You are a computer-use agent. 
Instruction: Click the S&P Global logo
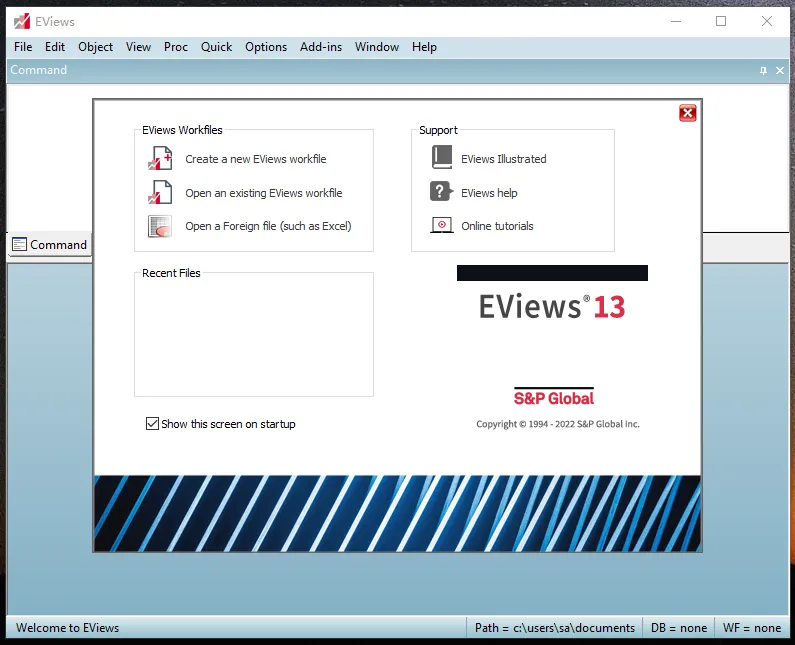point(554,397)
